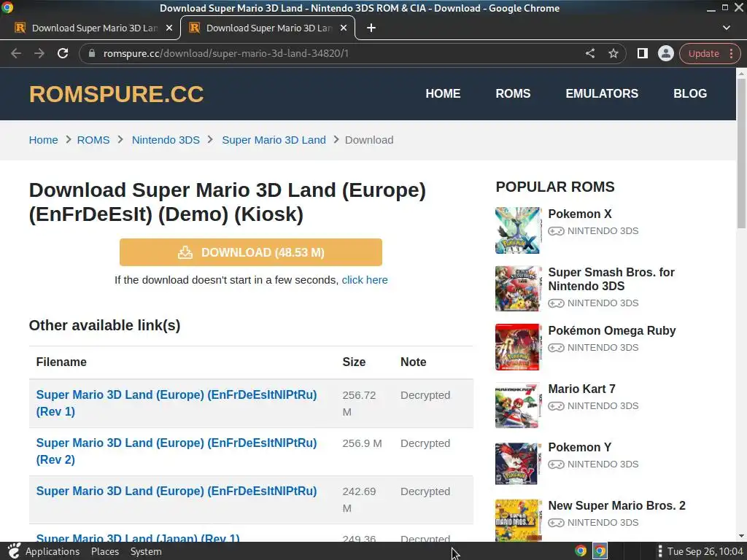Click the Pokemon Y cover thumbnail
Viewport: 747px width, 560px height.
(518, 464)
